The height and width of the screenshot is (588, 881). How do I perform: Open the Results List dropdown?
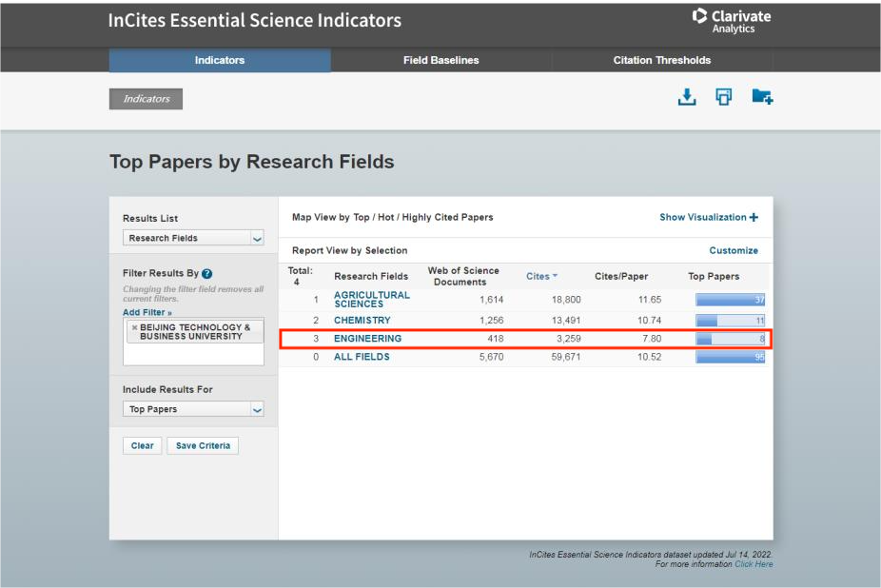tap(194, 238)
